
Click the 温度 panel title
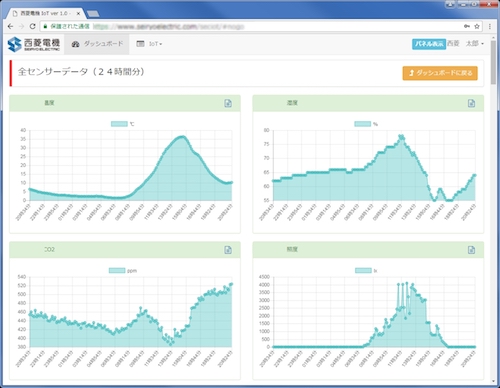pyautogui.click(x=49, y=103)
